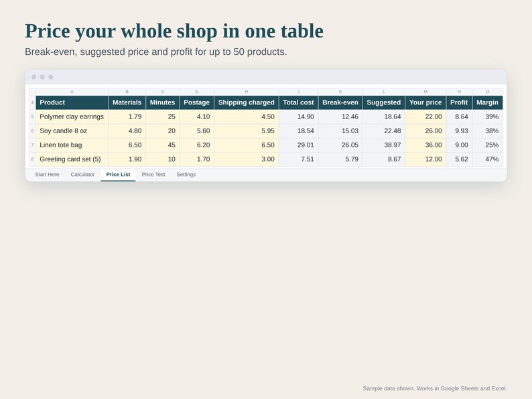Viewport: 532px width, 399px height.
Task: Select row number 5 header
Action: [32, 116]
